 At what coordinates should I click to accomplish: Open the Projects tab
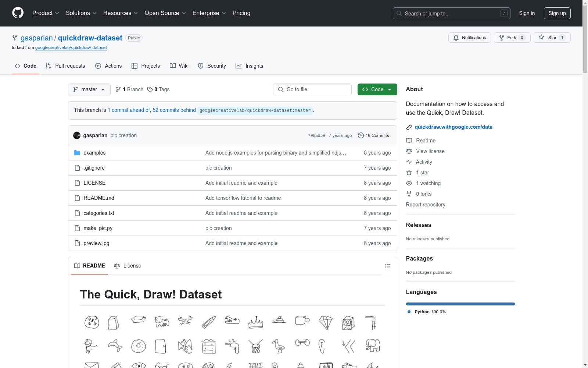coord(146,66)
